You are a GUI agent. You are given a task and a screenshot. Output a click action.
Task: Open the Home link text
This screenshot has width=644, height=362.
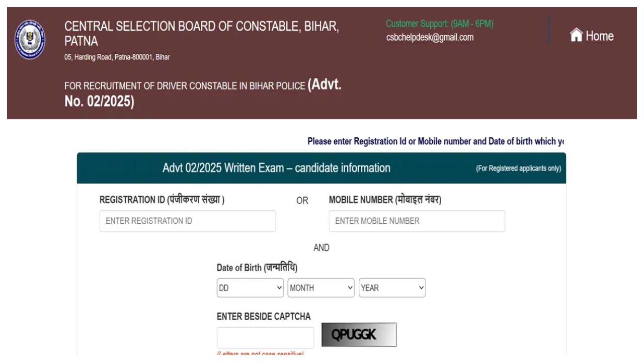599,36
